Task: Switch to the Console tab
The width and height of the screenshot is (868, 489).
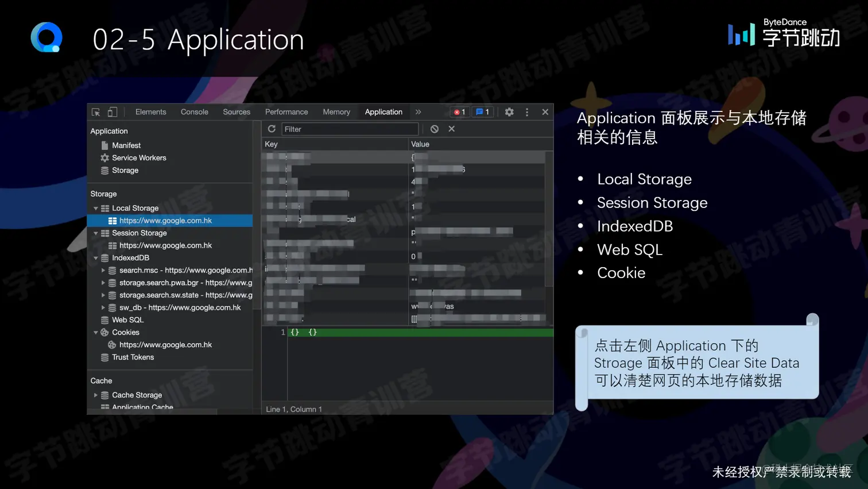Action: 195,112
